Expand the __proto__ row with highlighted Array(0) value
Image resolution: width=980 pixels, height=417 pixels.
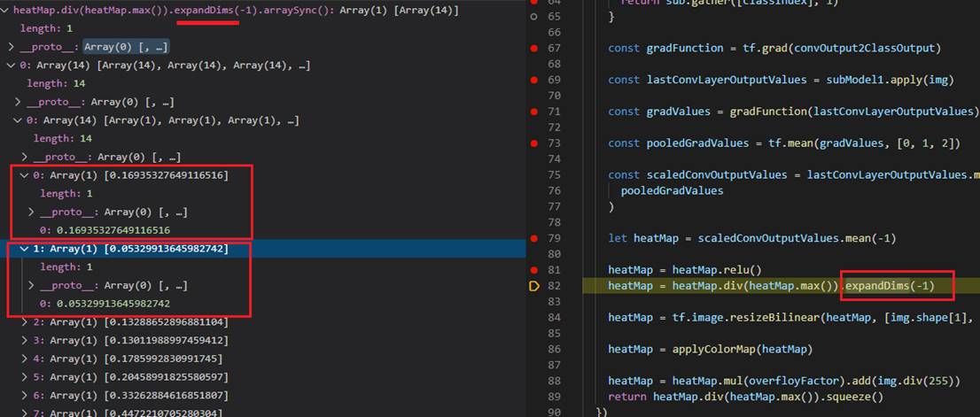coord(11,47)
